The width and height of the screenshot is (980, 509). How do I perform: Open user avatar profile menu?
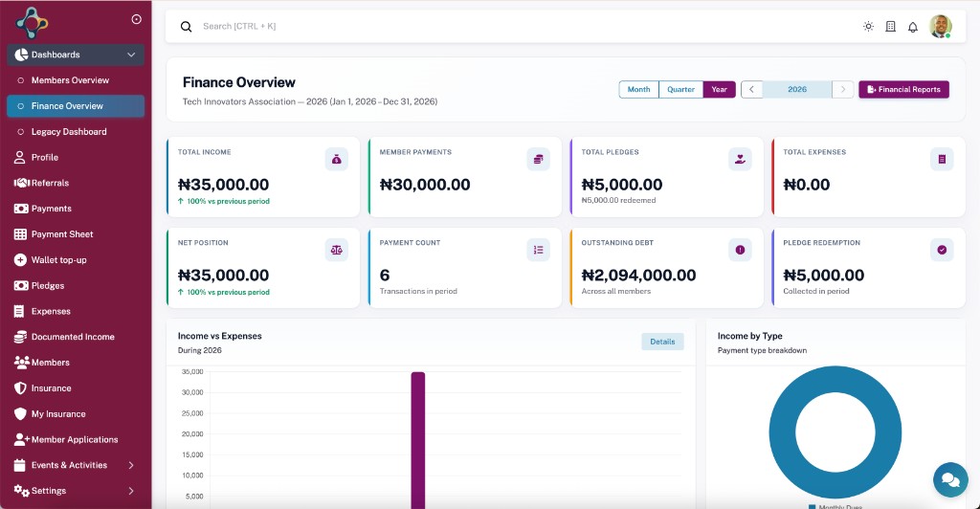(940, 26)
